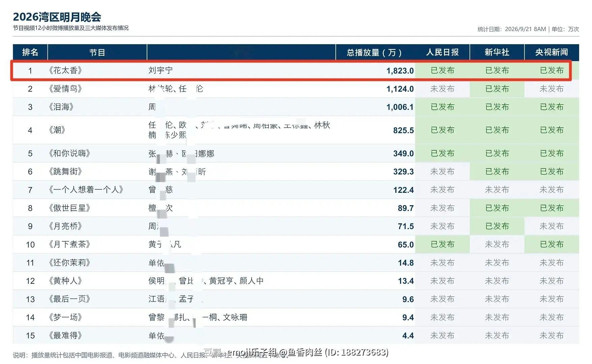Image resolution: width=592 pixels, height=364 pixels.
Task: Click 人民日报 已发布 status for 《月下煮茶》
Action: click(x=442, y=244)
